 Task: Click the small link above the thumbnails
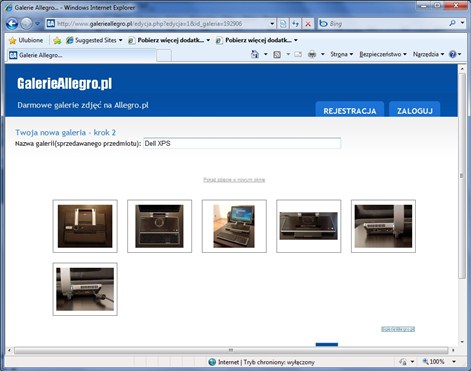click(x=234, y=180)
